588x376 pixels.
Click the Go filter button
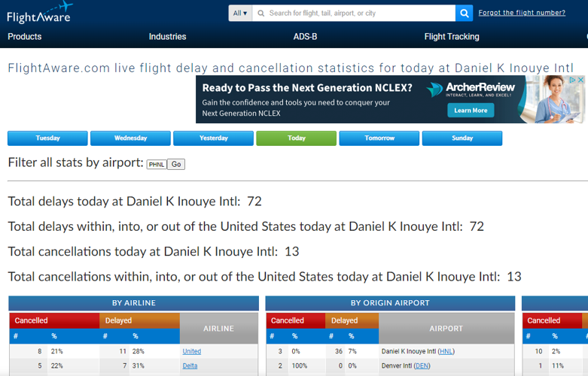176,165
